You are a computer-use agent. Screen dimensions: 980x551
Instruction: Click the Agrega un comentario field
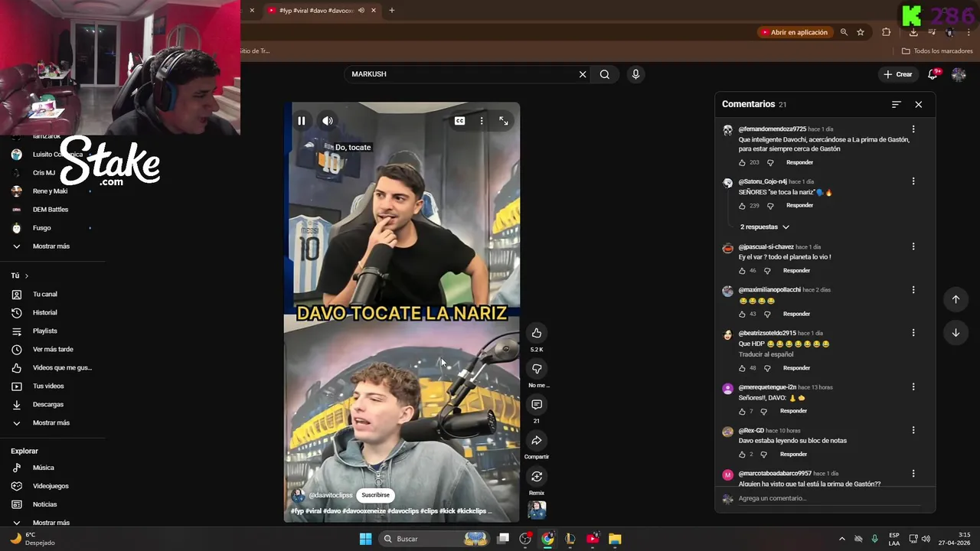[831, 498]
